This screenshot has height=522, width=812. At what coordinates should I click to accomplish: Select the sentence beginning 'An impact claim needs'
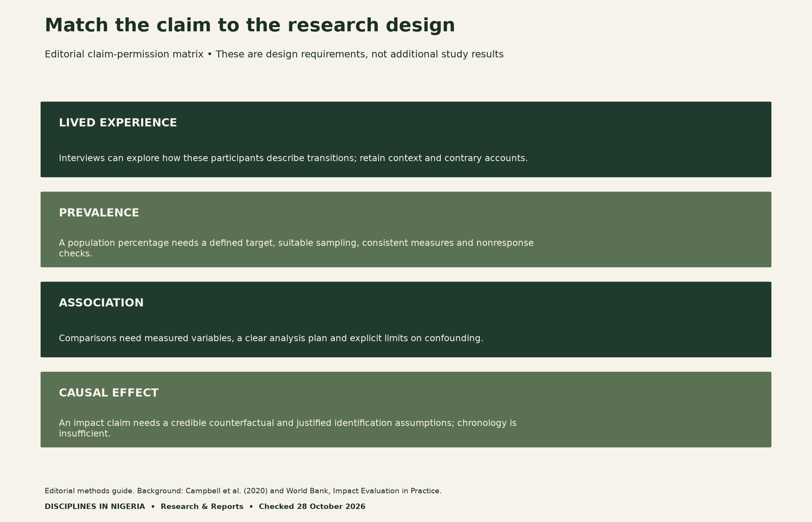[288, 428]
